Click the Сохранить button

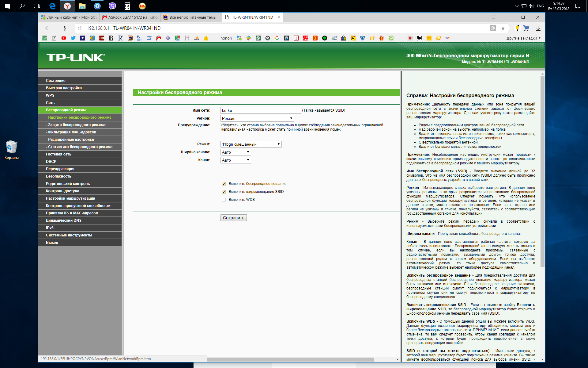233,218
